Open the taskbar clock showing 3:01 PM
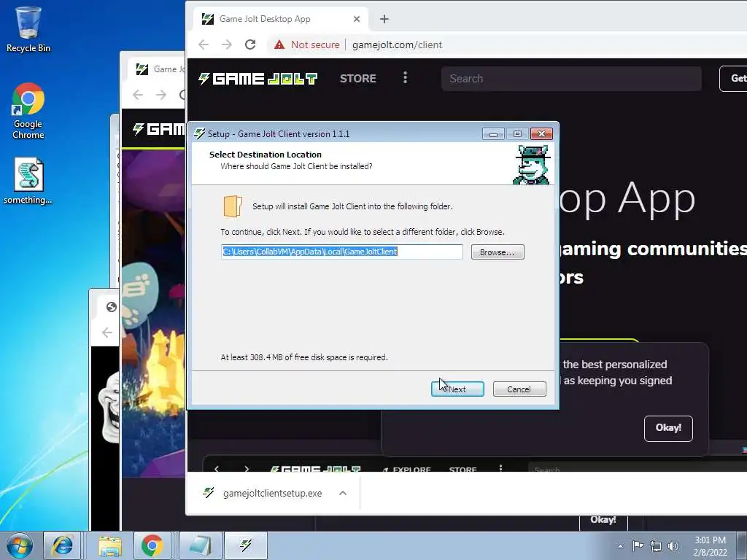The width and height of the screenshot is (747, 560). point(710,546)
